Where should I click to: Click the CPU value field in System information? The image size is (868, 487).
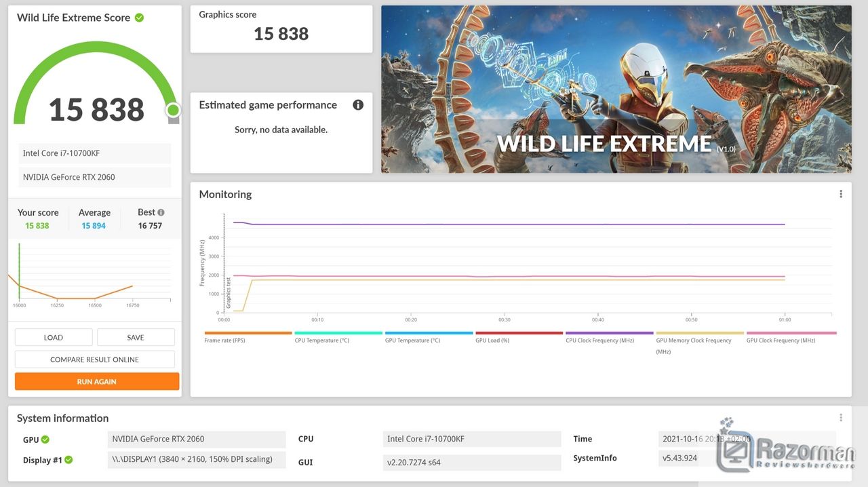pos(472,439)
